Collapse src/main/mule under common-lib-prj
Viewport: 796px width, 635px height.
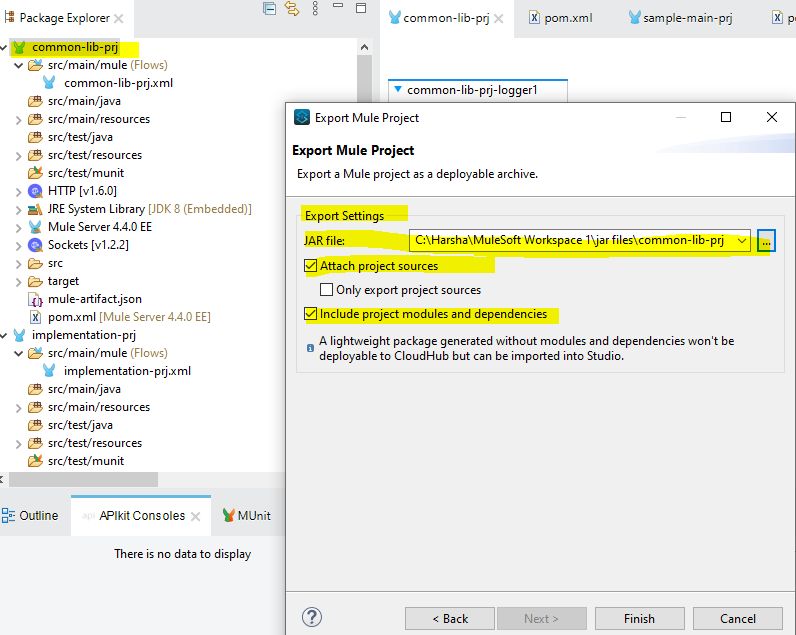click(19, 65)
